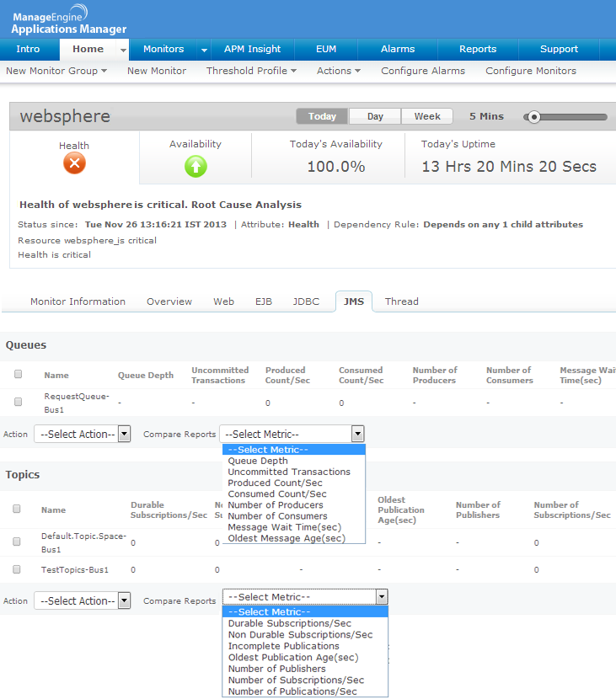Go to the Intro tab
Viewport: 616px width, 699px height.
[28, 49]
